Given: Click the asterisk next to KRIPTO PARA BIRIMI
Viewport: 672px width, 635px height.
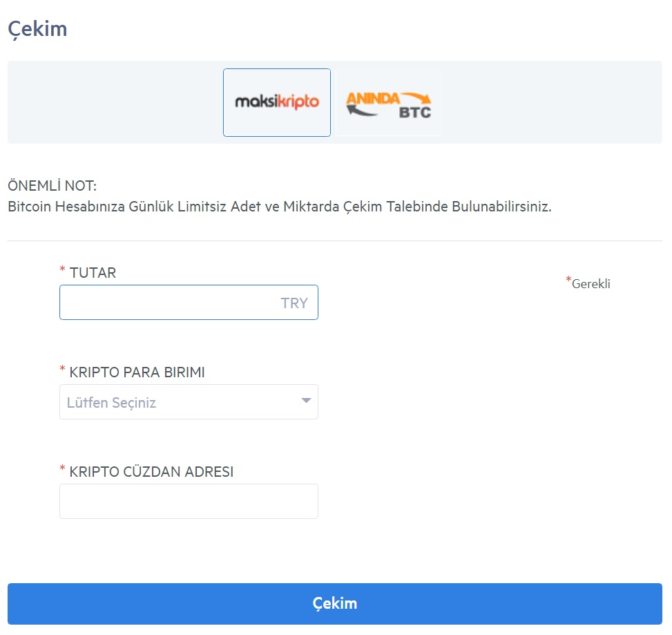Looking at the screenshot, I should point(63,369).
